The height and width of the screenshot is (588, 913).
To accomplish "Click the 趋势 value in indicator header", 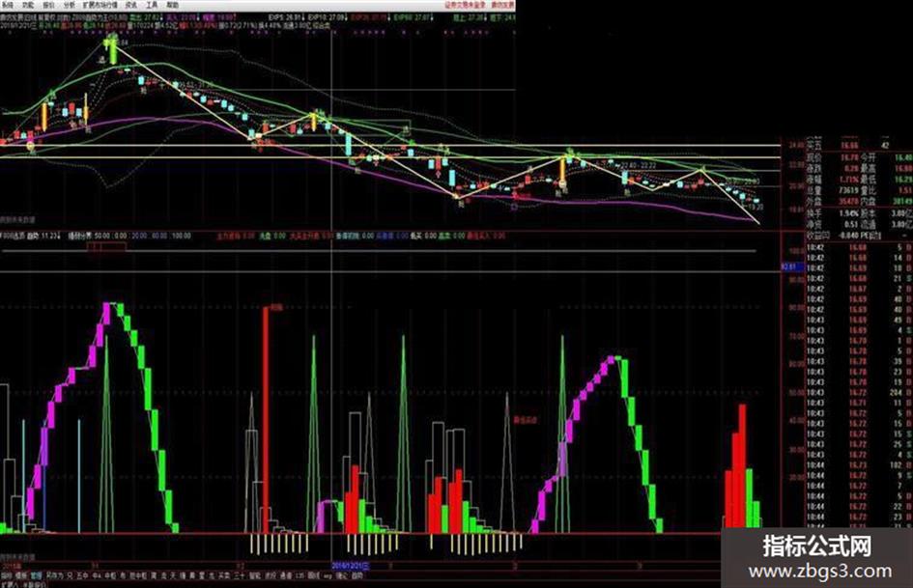I will pos(44,236).
